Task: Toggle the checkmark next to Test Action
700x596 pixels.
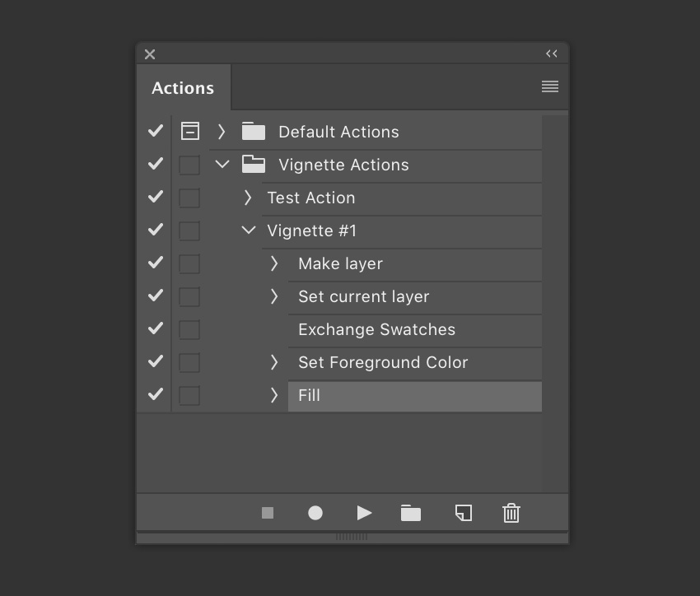Action: [x=154, y=198]
